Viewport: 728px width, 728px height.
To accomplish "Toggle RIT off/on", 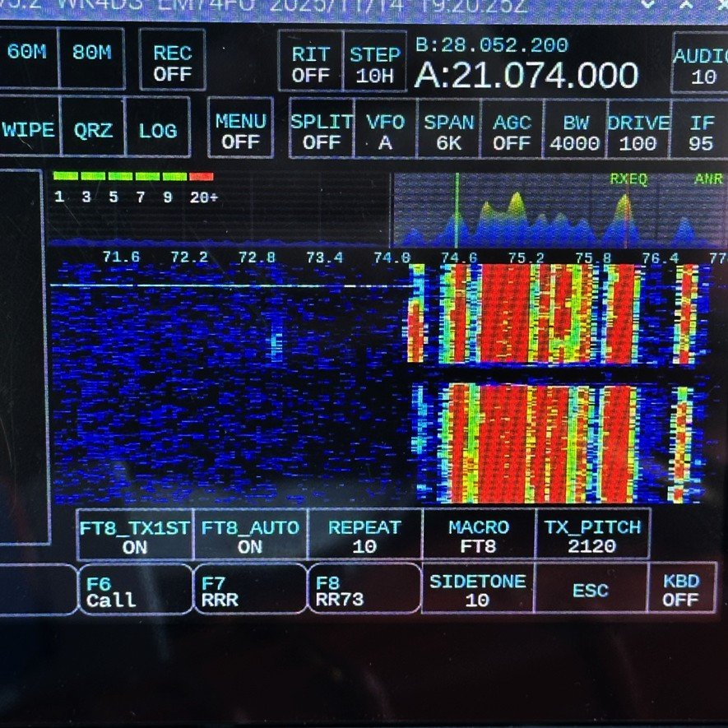I will (x=310, y=63).
